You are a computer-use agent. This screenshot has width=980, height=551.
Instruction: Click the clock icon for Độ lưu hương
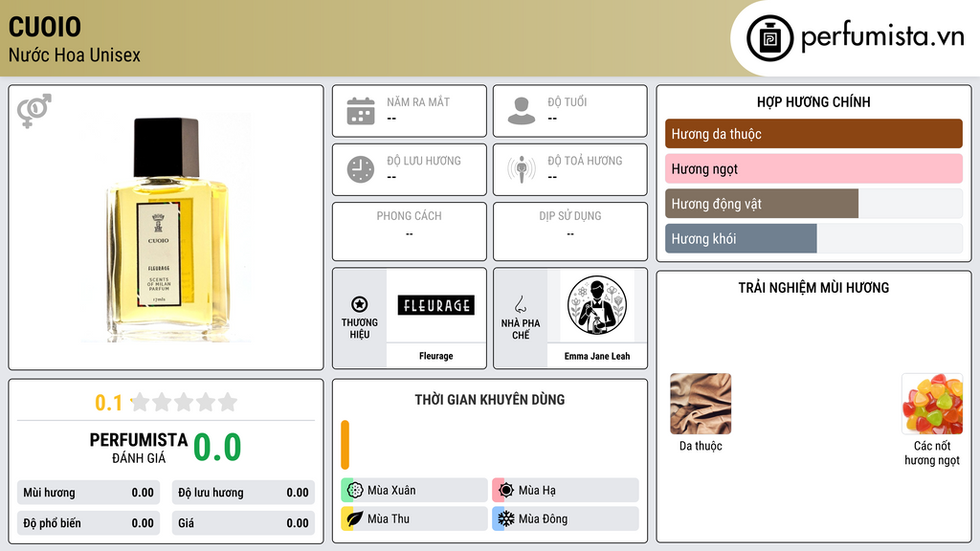point(361,169)
